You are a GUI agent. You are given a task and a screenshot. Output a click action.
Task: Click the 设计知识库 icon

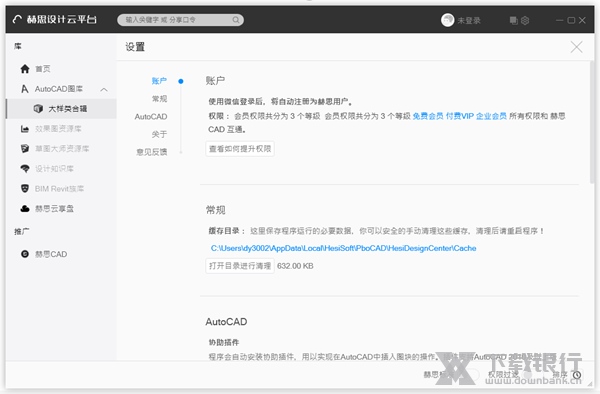point(25,169)
